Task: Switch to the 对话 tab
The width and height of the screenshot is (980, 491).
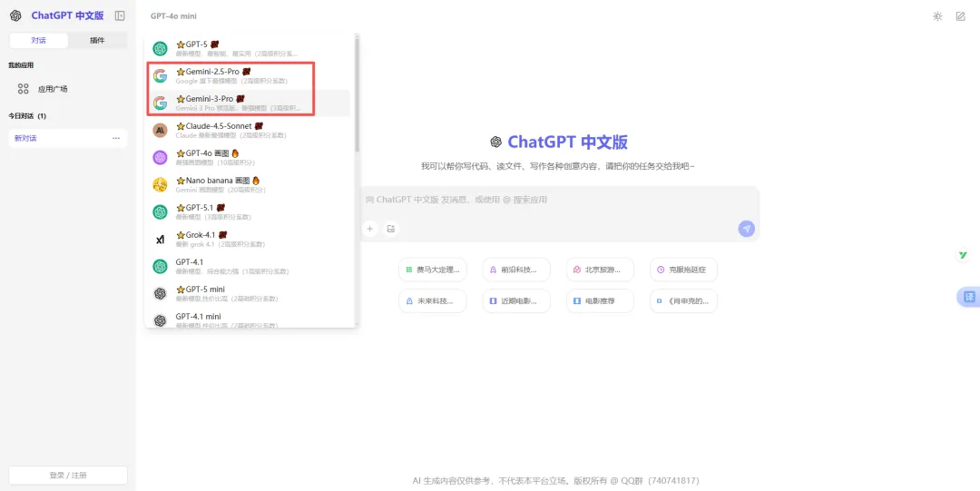Action: 39,40
